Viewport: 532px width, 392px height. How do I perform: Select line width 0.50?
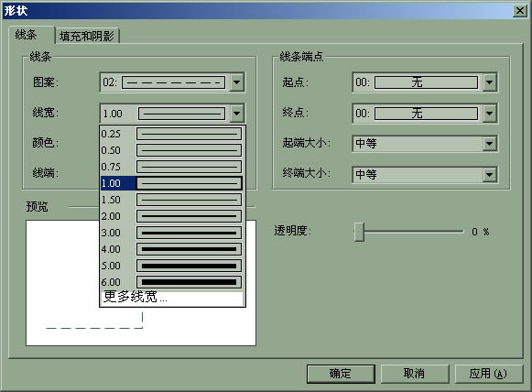click(171, 150)
